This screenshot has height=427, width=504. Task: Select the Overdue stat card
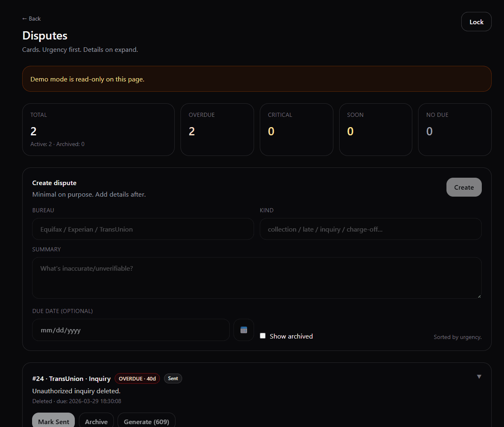[x=217, y=130]
